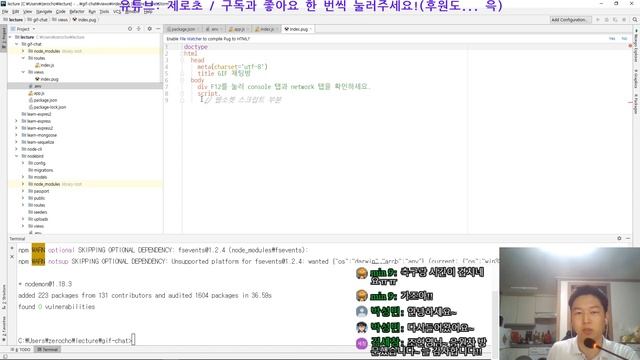The image size is (640, 360).
Task: Click the 'script.' line in the editor
Action: (209, 93)
